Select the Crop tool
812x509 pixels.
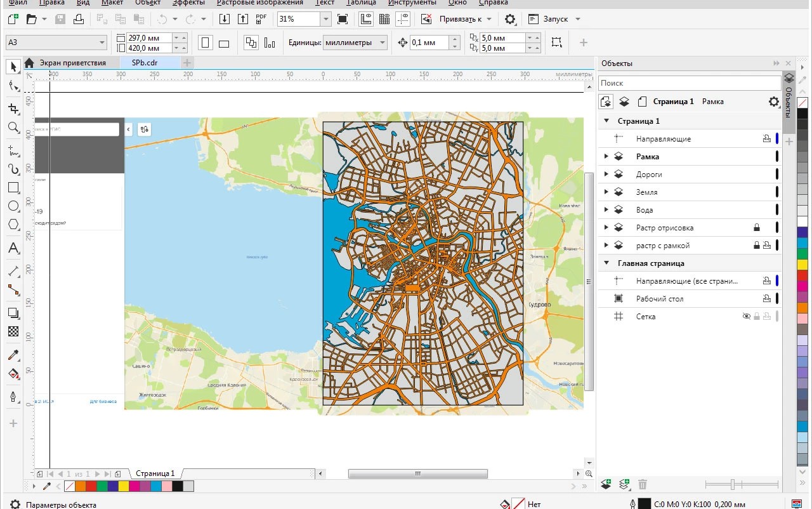click(x=13, y=109)
